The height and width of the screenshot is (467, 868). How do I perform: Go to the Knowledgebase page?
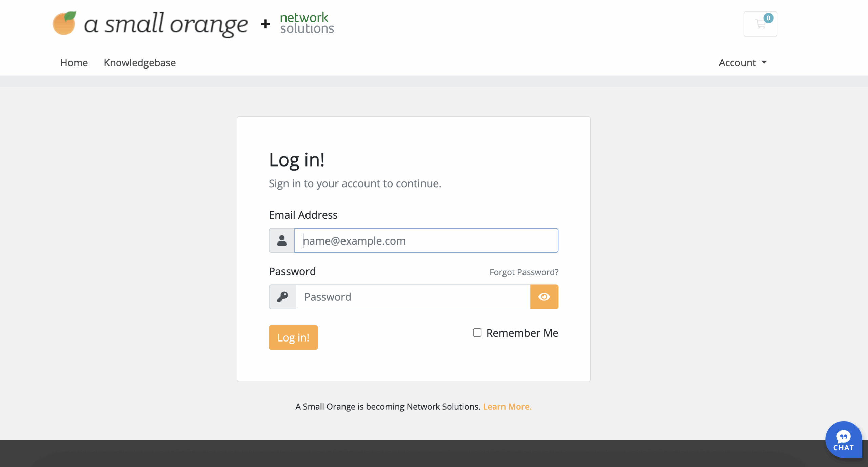(140, 63)
